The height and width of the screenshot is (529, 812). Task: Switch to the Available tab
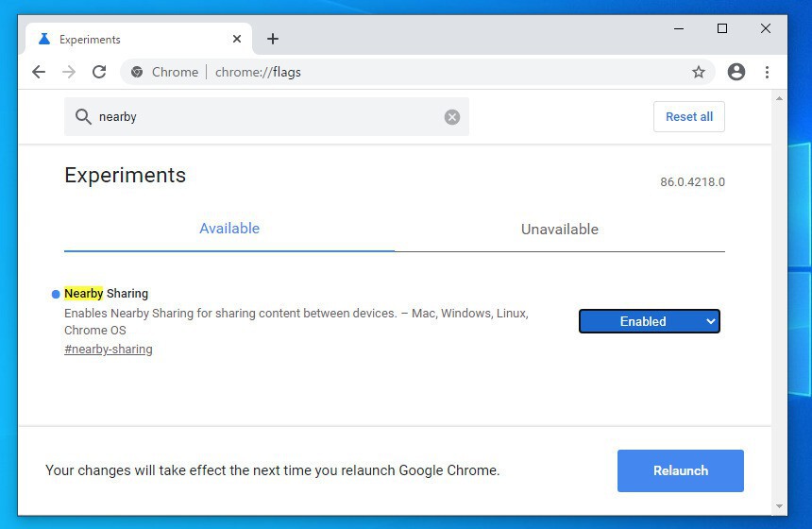[x=229, y=229]
